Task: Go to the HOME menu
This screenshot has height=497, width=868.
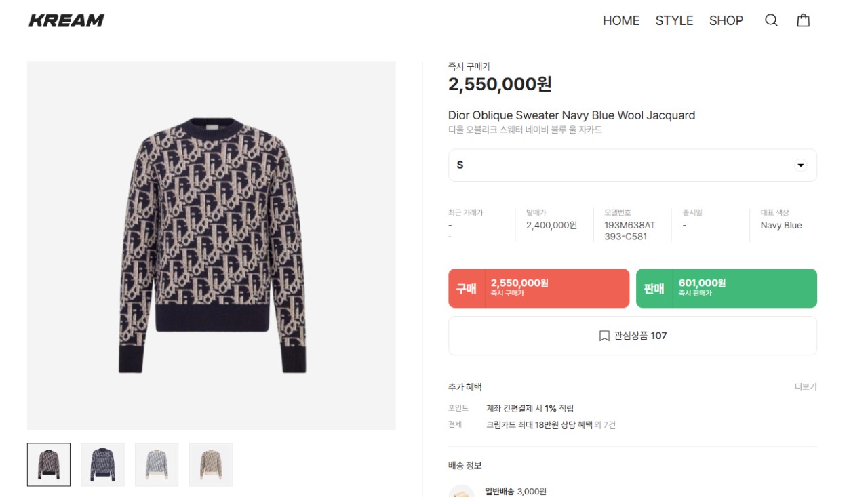Action: pyautogui.click(x=620, y=21)
